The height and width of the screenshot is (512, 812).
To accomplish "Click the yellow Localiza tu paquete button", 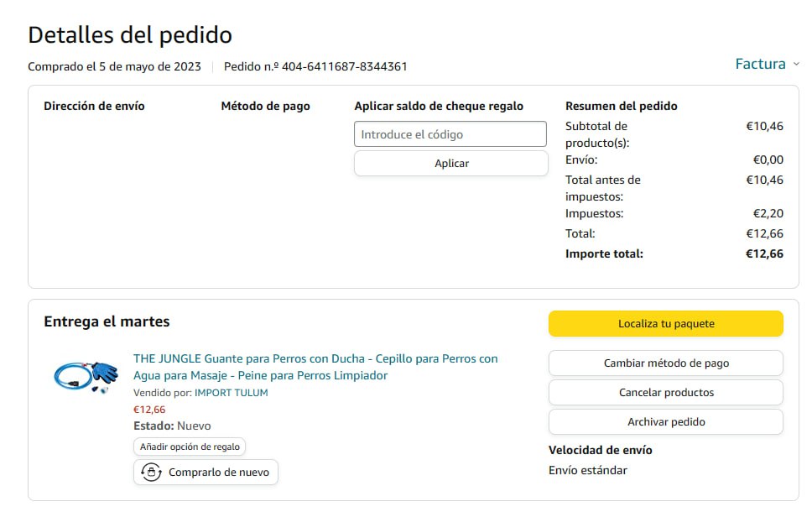I will click(x=665, y=323).
